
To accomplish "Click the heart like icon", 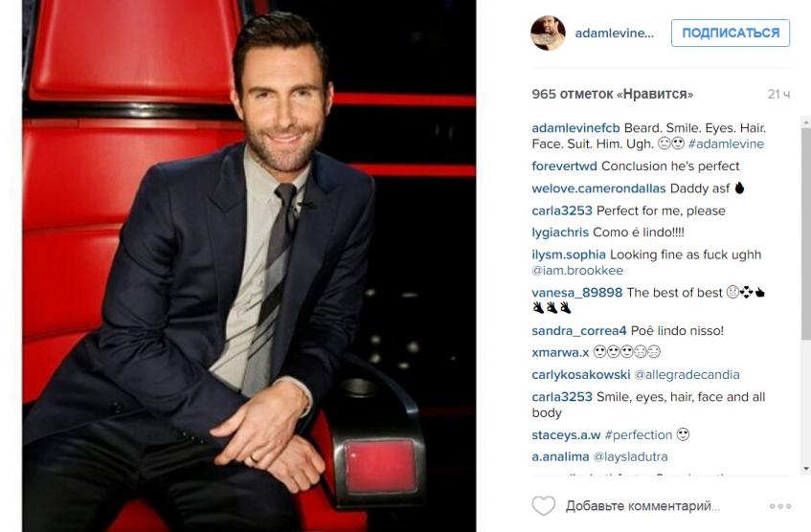I will pyautogui.click(x=544, y=505).
